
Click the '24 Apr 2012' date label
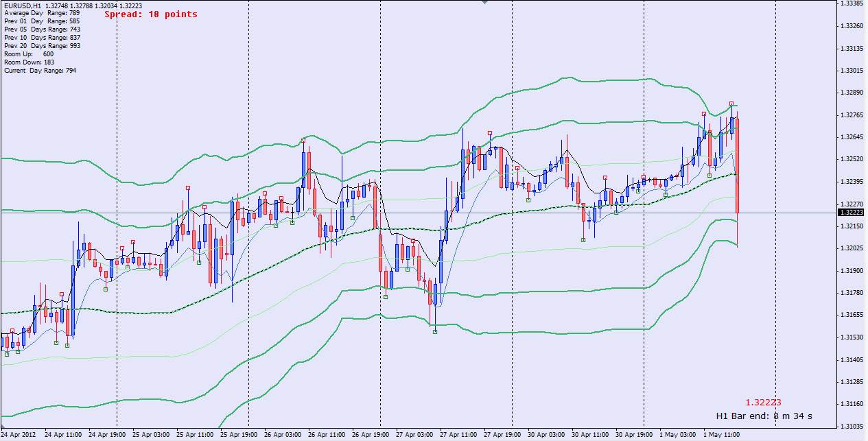pyautogui.click(x=19, y=435)
